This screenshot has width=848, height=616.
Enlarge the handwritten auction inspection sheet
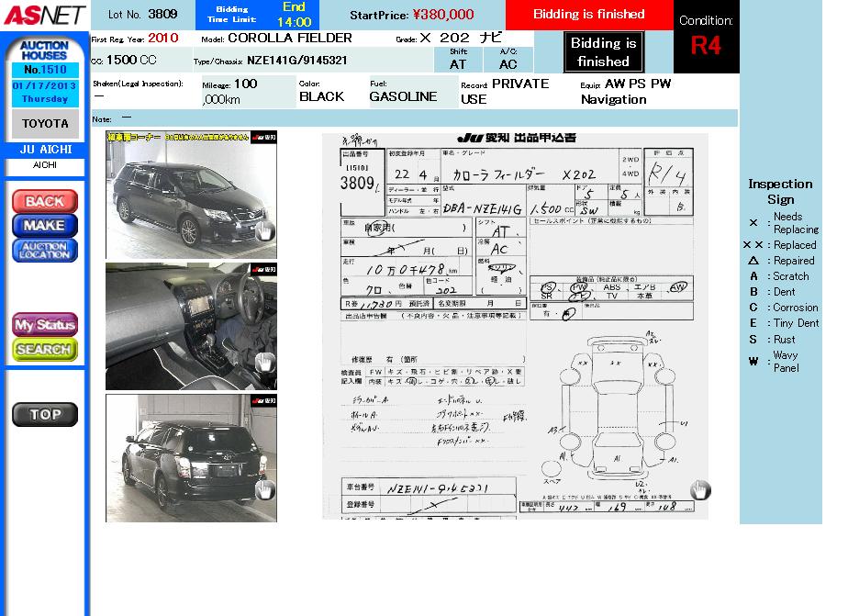coord(514,326)
